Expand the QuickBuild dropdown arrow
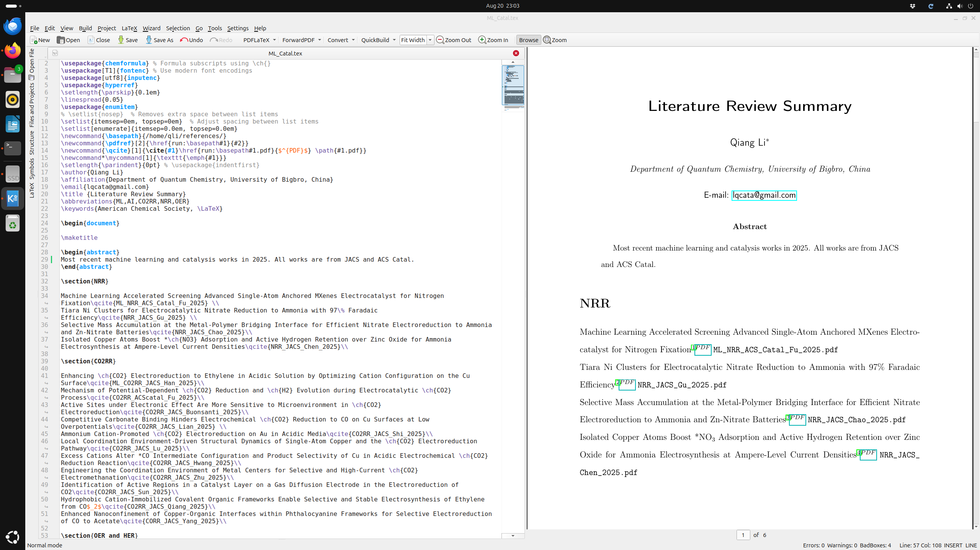This screenshot has height=550, width=980. point(394,40)
